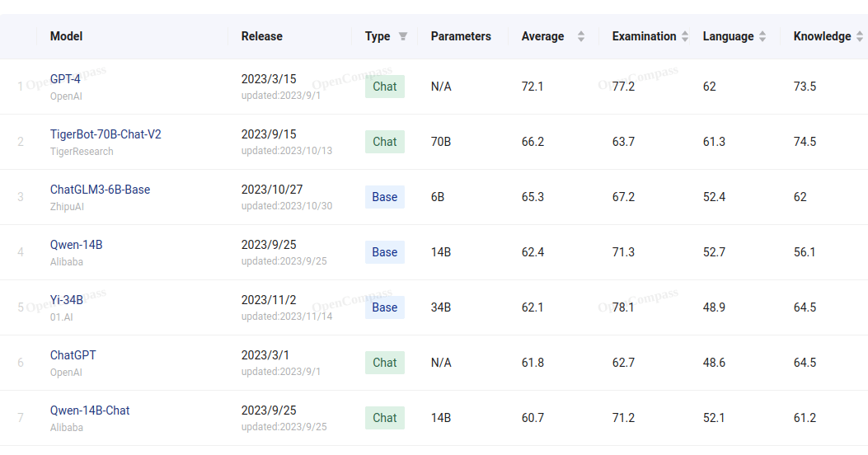Select the ZhipuAI organization label
The image size is (868, 455).
tap(67, 207)
